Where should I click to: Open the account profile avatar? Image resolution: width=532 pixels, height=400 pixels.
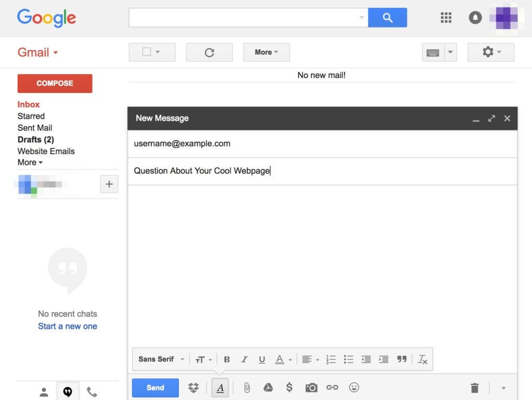click(507, 18)
